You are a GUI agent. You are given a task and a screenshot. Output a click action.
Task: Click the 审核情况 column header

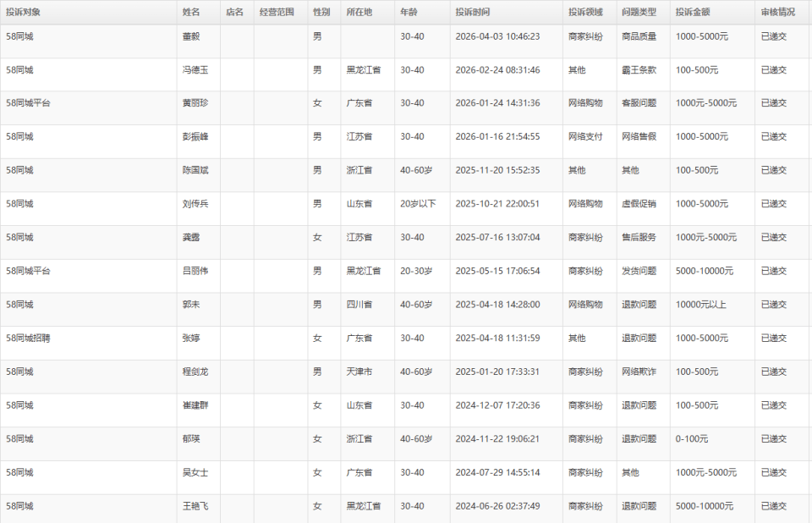coord(782,12)
